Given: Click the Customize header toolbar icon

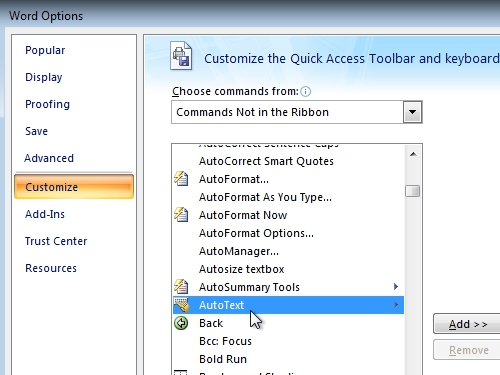Looking at the screenshot, I should point(181,56).
